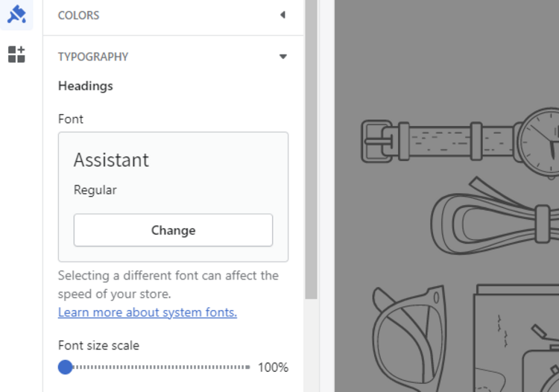Click the TYPOGRAPHY section header label
Viewport: 559px width, 392px height.
(93, 57)
